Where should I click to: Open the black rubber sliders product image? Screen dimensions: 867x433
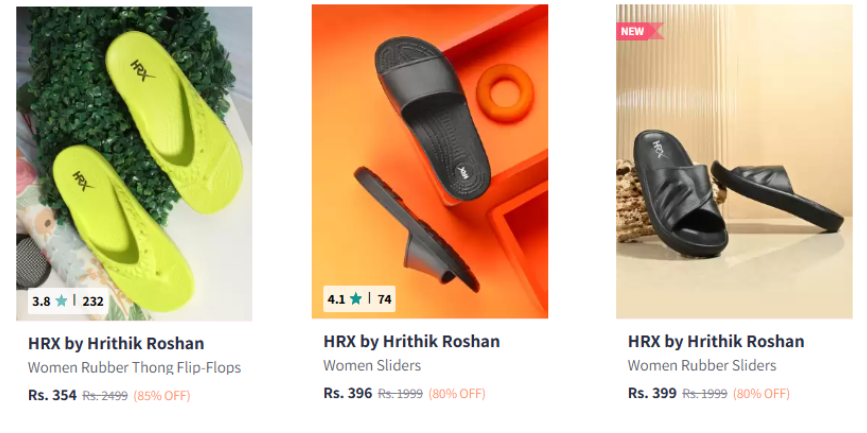pos(734,161)
